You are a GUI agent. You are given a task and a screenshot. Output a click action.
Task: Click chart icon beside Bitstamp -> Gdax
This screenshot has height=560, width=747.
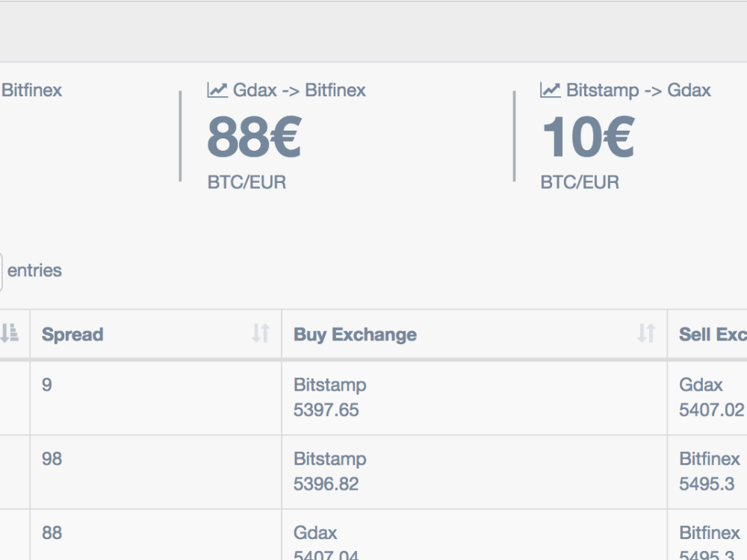(x=551, y=90)
